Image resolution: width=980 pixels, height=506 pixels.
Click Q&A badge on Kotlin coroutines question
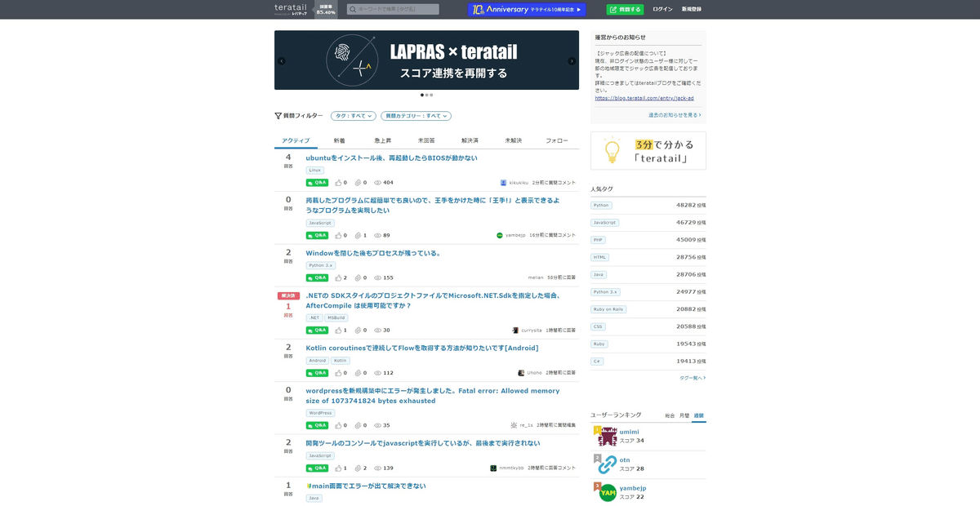tap(317, 373)
